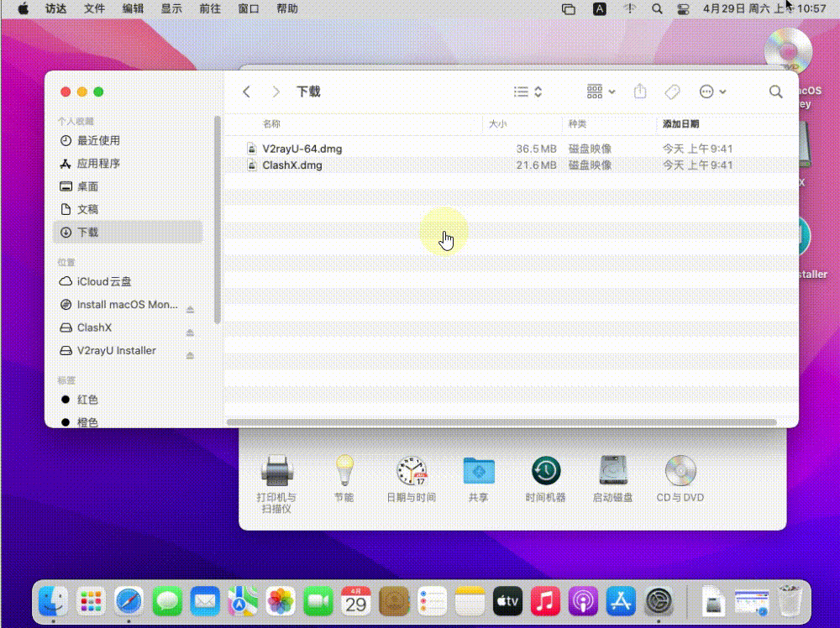Click the Share icon in Finder toolbar
Viewport: 840px width, 628px height.
click(x=640, y=92)
